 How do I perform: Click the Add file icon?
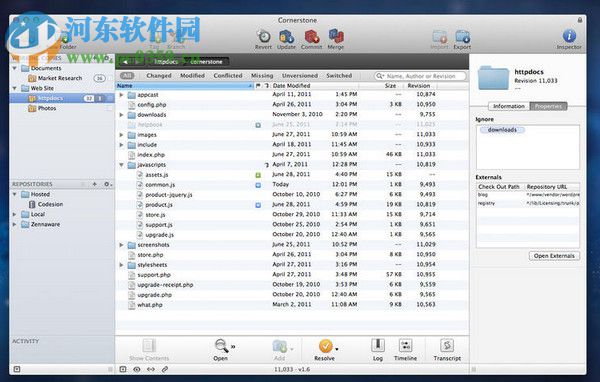coord(279,346)
